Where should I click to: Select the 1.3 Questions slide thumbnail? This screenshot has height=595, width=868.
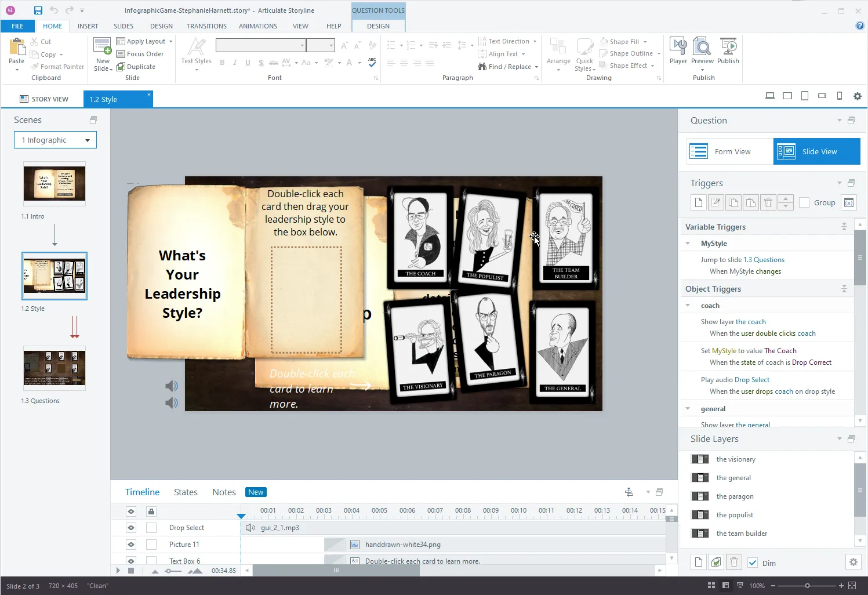pyautogui.click(x=54, y=368)
